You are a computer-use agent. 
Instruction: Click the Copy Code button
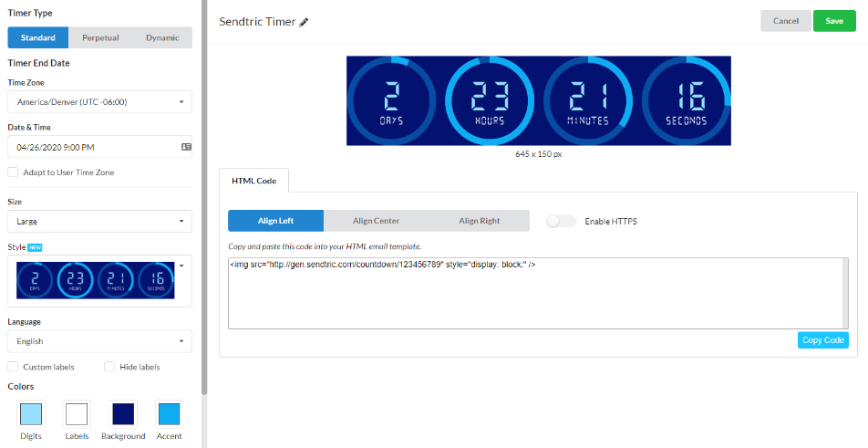[x=823, y=340]
